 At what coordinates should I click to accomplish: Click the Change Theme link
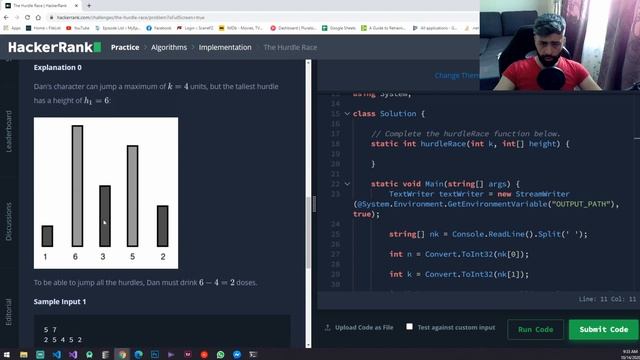click(x=456, y=76)
